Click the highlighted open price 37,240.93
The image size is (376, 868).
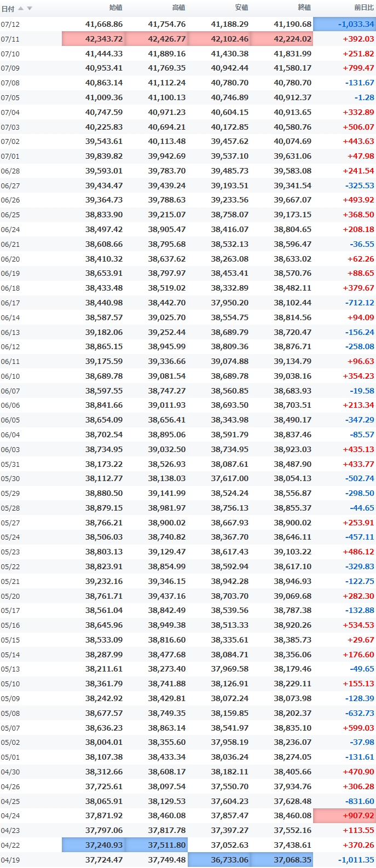tap(94, 845)
